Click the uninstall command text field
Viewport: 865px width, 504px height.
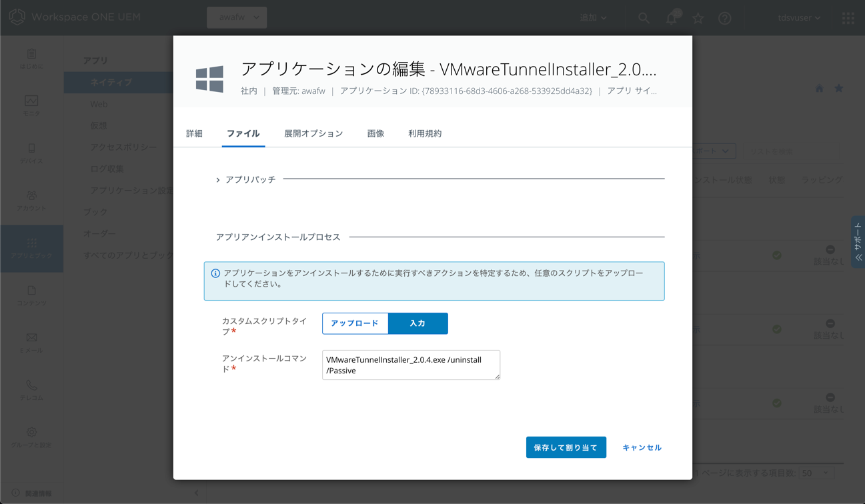coord(411,365)
